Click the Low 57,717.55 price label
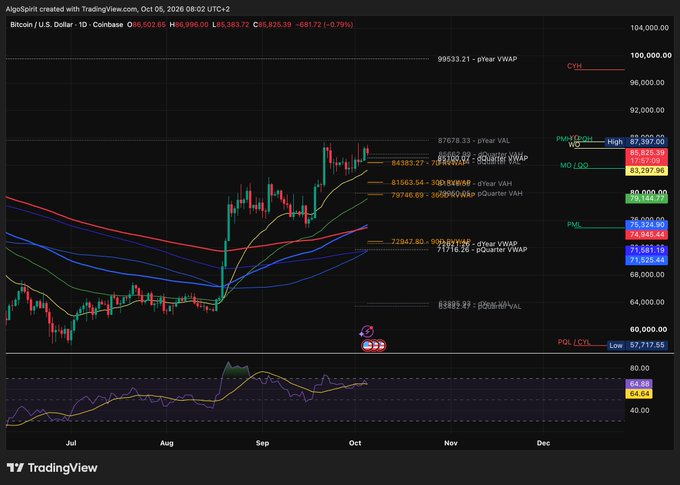The height and width of the screenshot is (485, 680). [637, 345]
